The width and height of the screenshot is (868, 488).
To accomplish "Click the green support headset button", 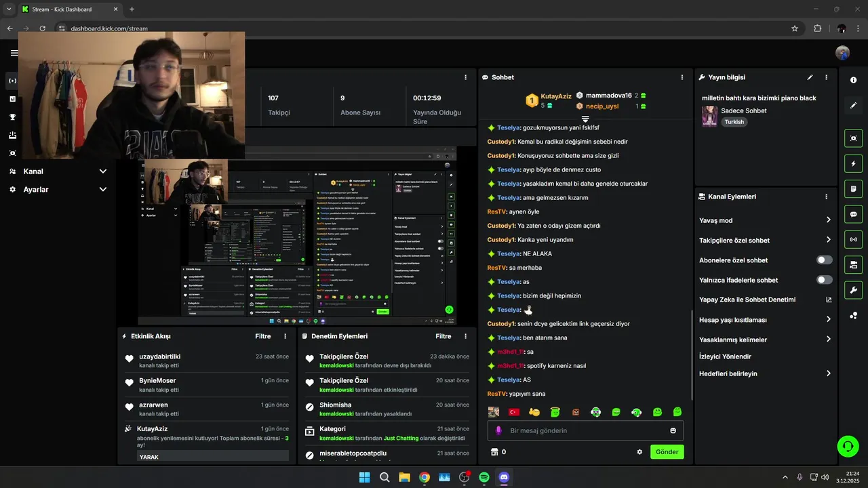I will 848,446.
